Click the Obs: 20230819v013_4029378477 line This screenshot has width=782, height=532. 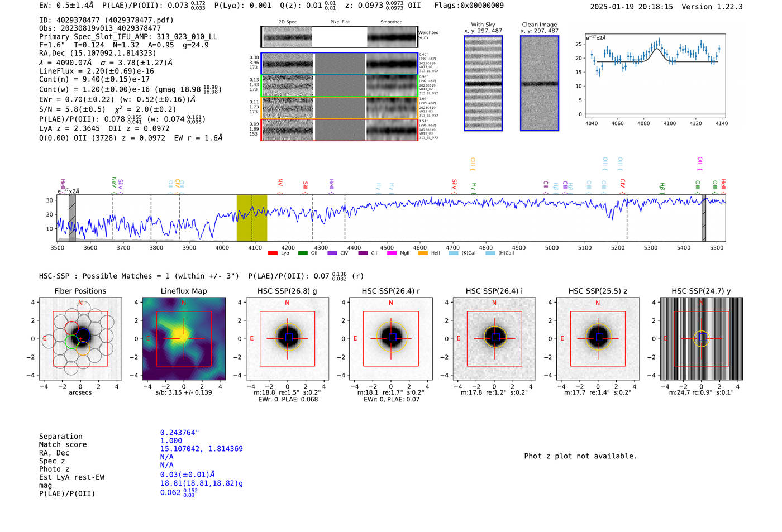pyautogui.click(x=100, y=28)
